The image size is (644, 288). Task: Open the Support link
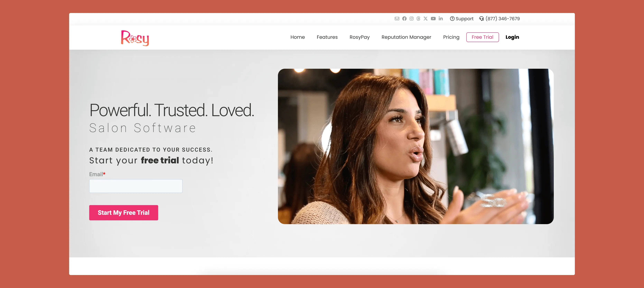[x=462, y=19]
